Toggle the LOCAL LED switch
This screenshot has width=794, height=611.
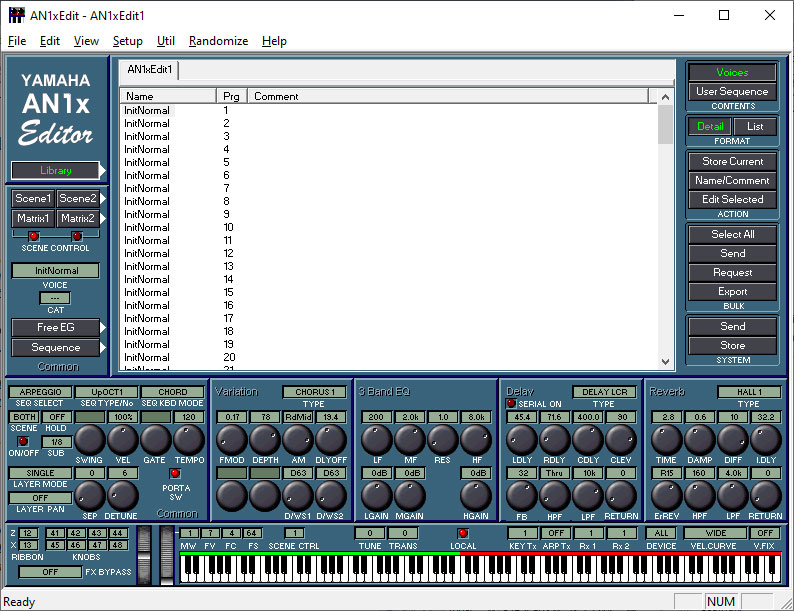point(463,533)
